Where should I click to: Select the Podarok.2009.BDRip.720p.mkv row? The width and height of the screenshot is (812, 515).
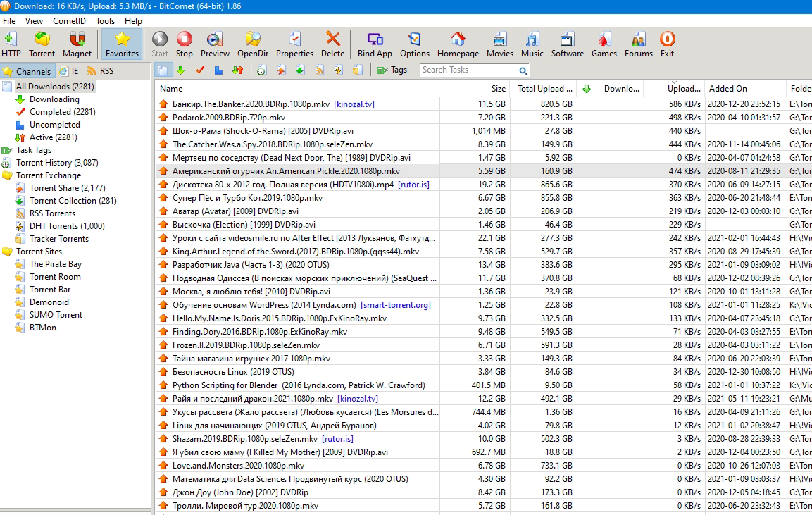coord(484,118)
